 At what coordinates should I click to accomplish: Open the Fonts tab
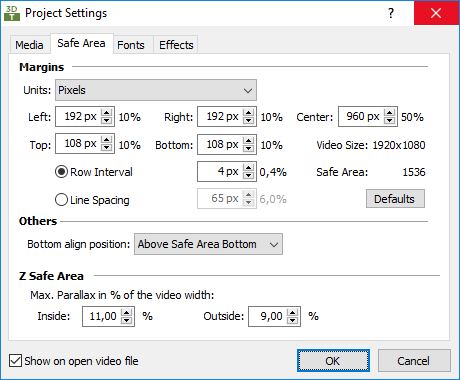click(x=131, y=45)
